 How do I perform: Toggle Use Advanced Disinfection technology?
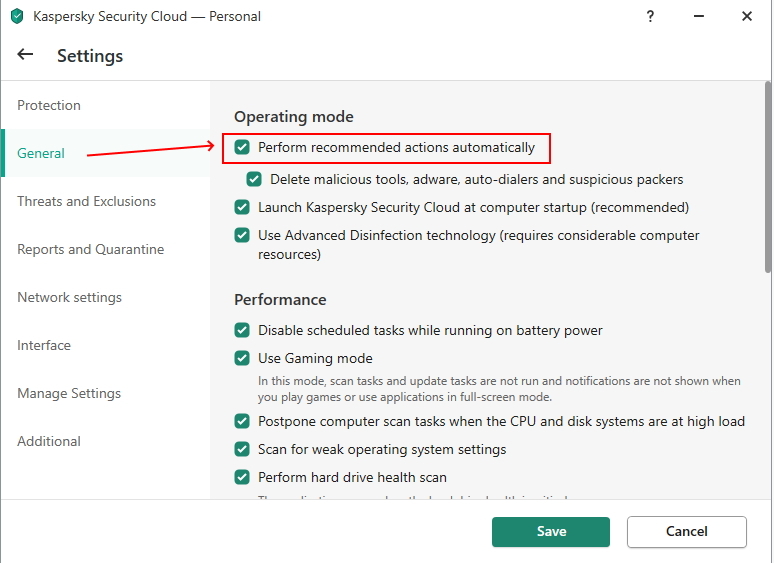(x=242, y=236)
